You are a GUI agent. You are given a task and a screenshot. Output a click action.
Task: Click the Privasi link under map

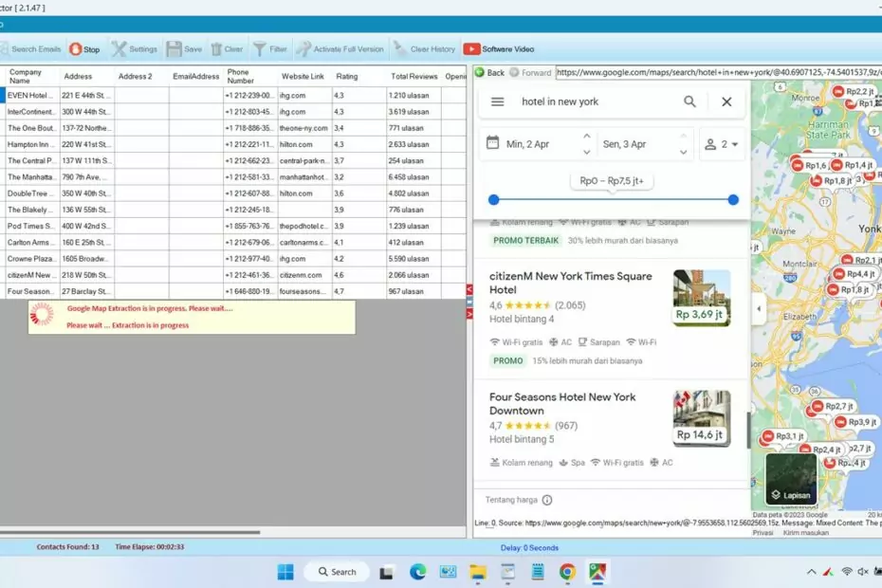763,532
